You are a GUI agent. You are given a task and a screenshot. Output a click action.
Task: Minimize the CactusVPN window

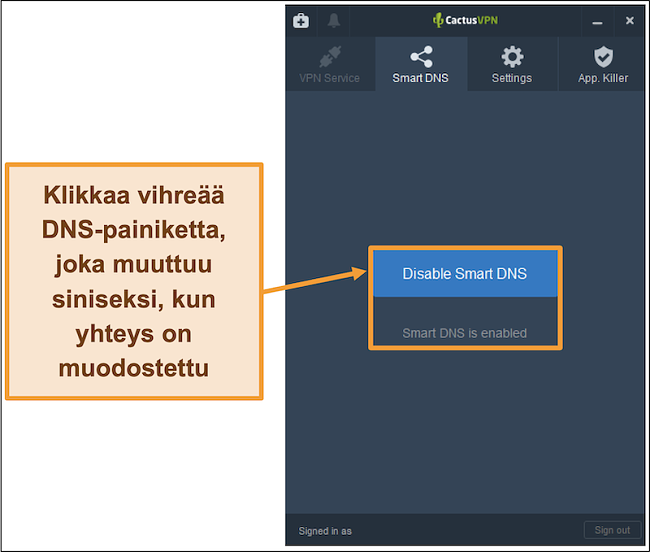tap(597, 21)
